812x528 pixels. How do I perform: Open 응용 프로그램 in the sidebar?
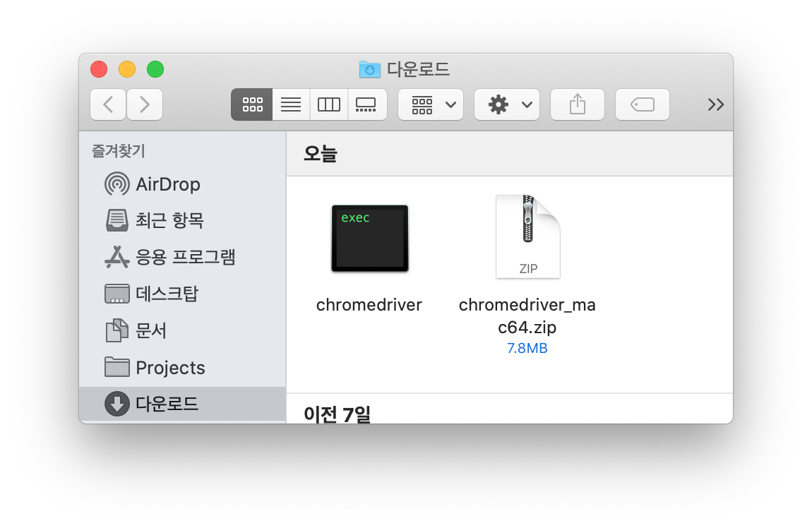point(181,257)
